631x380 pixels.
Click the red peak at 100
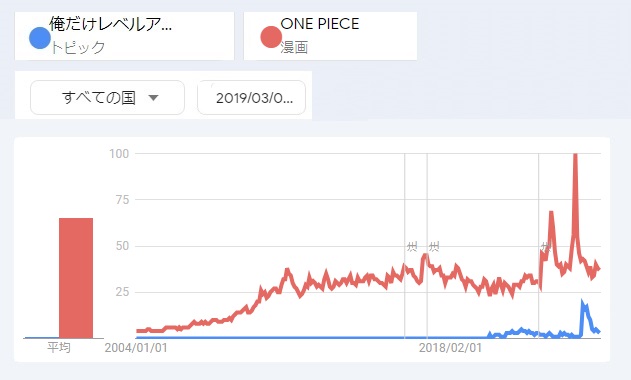(x=575, y=157)
